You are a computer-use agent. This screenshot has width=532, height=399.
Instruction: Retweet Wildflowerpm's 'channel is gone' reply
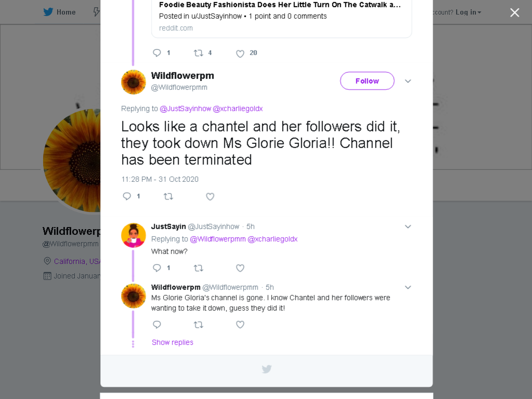198,325
